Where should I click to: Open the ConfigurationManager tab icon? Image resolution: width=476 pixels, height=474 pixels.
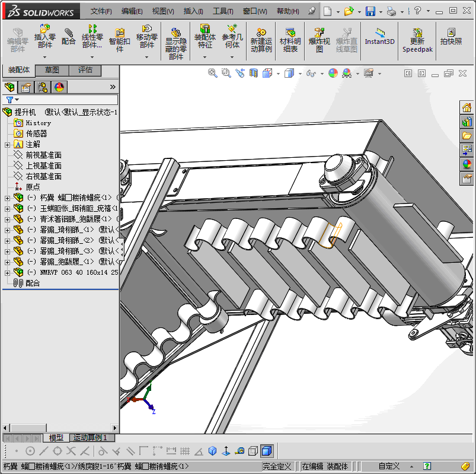43,87
